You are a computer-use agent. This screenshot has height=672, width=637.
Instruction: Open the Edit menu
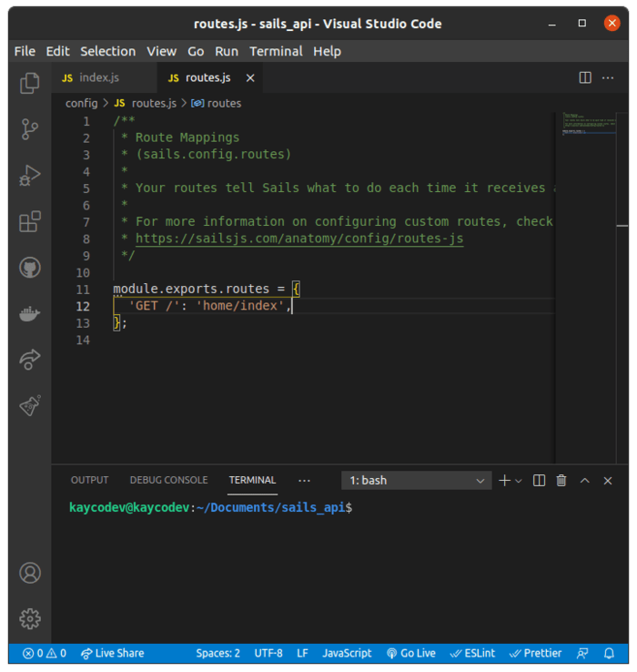coord(58,51)
